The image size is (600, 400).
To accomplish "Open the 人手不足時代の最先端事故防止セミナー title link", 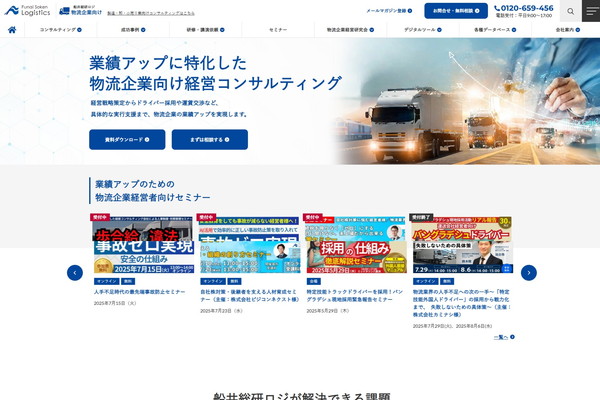I will point(140,292).
